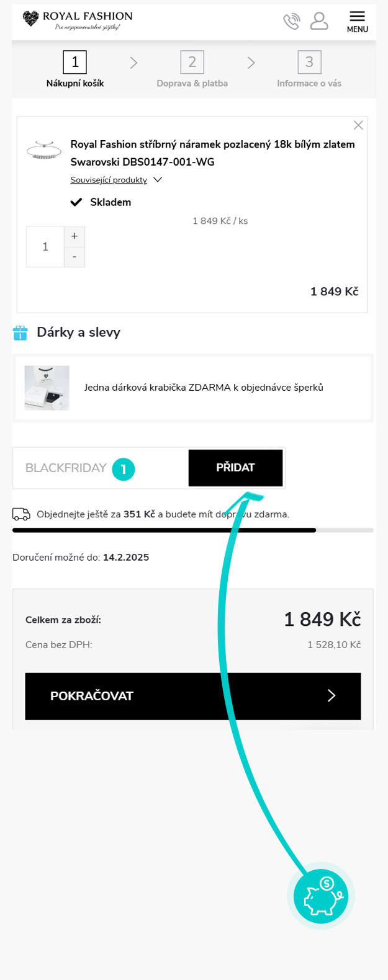Open the Související produkty link
This screenshot has height=980, width=388.
click(x=109, y=180)
